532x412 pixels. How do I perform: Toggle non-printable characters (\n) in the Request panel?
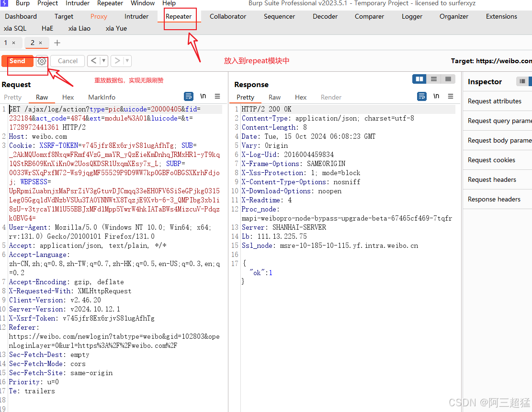(x=203, y=96)
